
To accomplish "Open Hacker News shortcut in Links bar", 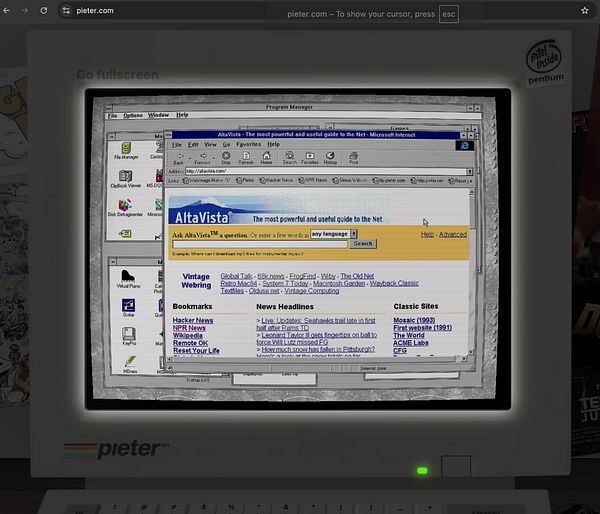I will pyautogui.click(x=276, y=180).
